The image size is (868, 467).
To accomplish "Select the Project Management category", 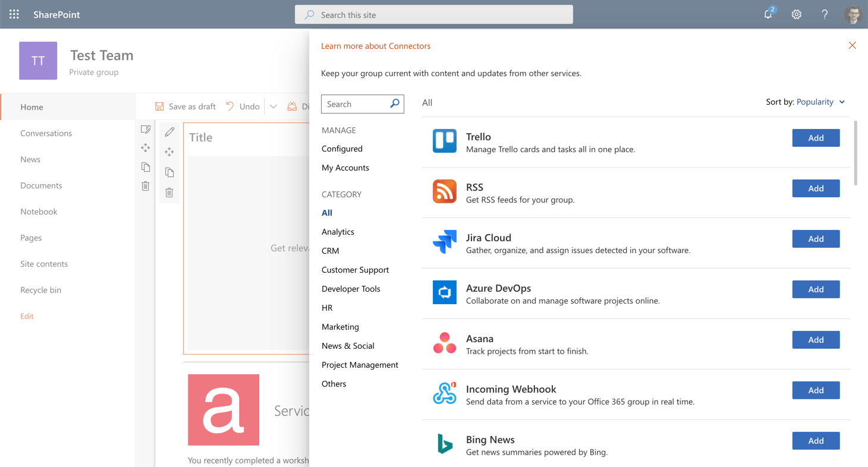I will 360,365.
